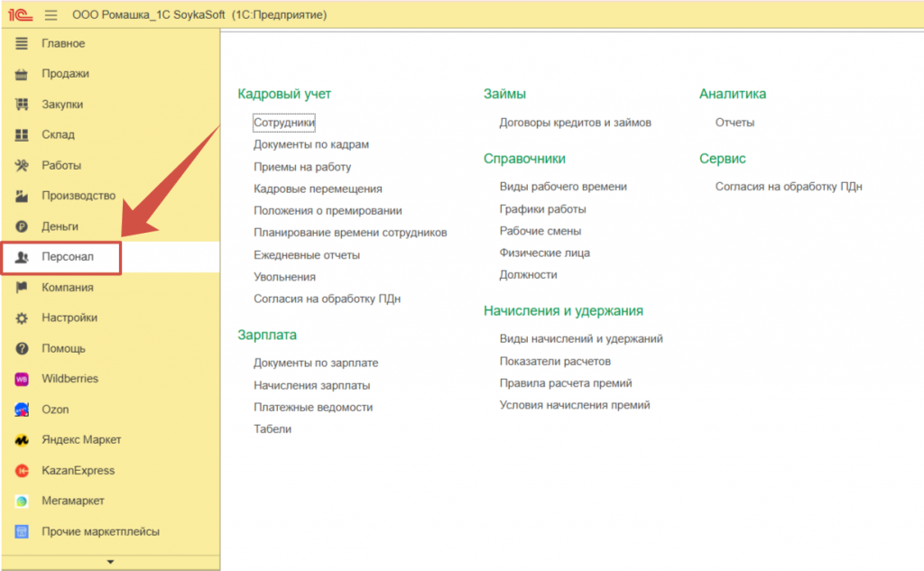Click the Wildberries WB logo icon

pyautogui.click(x=23, y=379)
